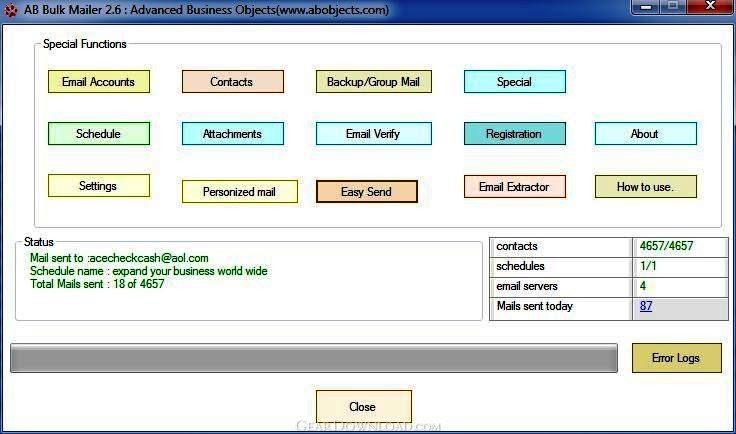Open the Registration dialog
This screenshot has height=434, width=736.
point(515,134)
